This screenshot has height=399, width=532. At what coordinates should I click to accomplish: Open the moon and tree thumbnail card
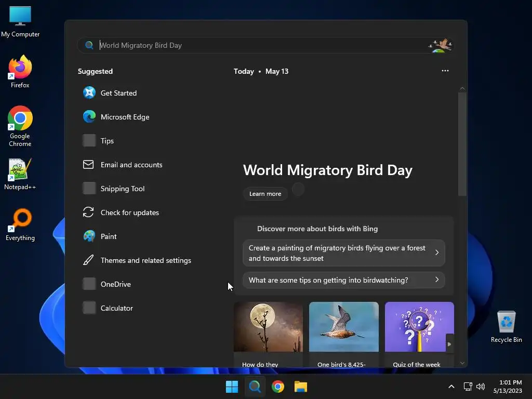(x=268, y=335)
